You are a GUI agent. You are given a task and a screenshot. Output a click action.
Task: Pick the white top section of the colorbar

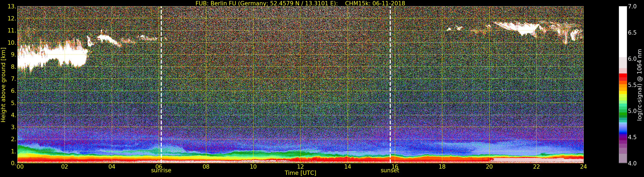(623, 30)
